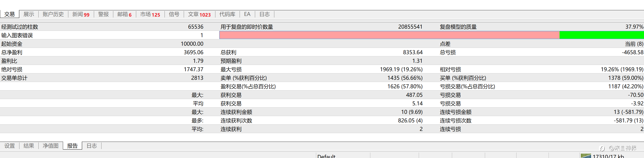The height and width of the screenshot is (158, 644).
Task: Open the 新闻 tab showing 99
Action: point(81,14)
